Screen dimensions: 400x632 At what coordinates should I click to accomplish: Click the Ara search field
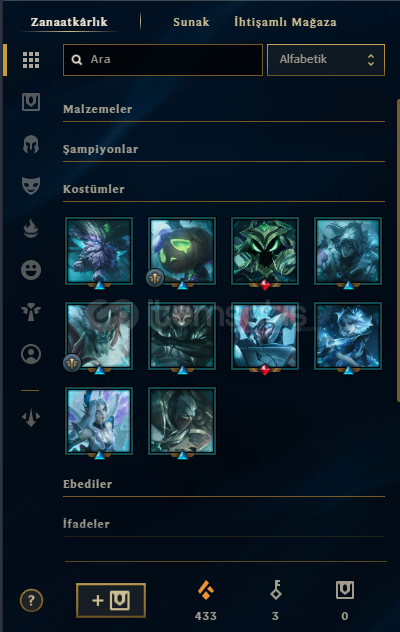pyautogui.click(x=163, y=60)
